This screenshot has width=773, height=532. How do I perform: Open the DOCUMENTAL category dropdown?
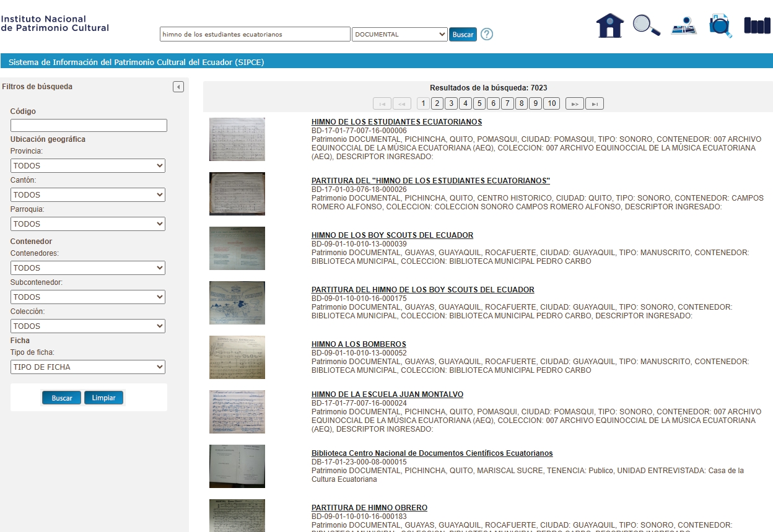coord(400,35)
